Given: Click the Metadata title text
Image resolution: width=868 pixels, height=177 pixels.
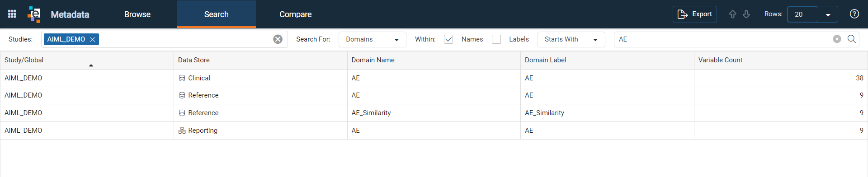Looking at the screenshot, I should (70, 14).
